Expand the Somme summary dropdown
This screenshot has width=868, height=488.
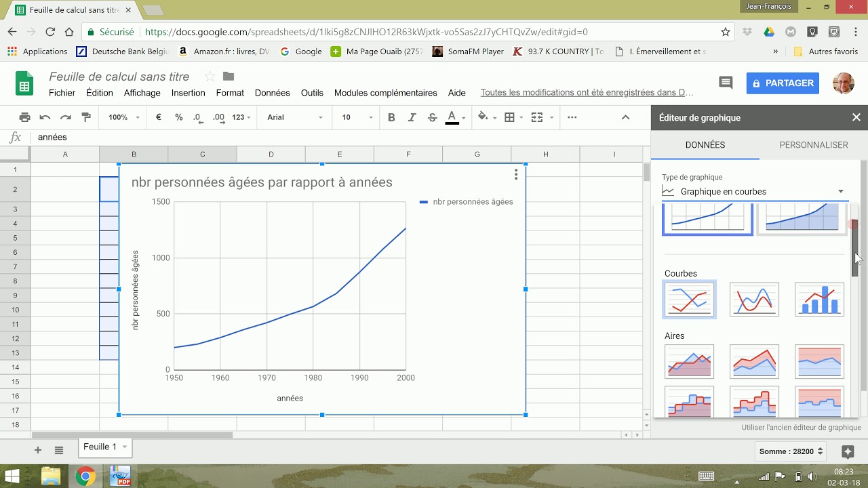(x=791, y=451)
